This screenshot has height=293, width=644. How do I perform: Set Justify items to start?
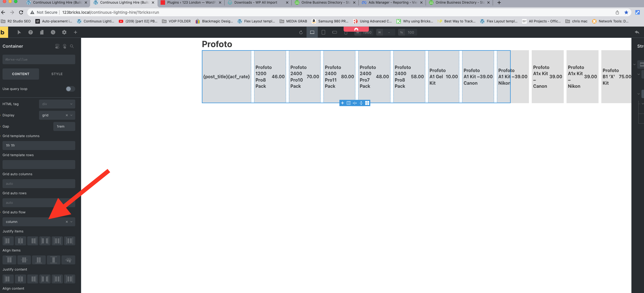pyautogui.click(x=8, y=241)
